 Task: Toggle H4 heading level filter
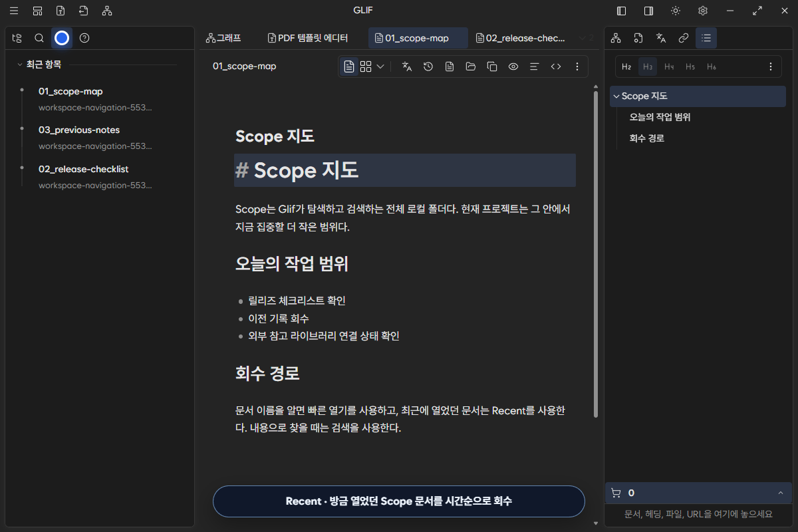click(669, 66)
